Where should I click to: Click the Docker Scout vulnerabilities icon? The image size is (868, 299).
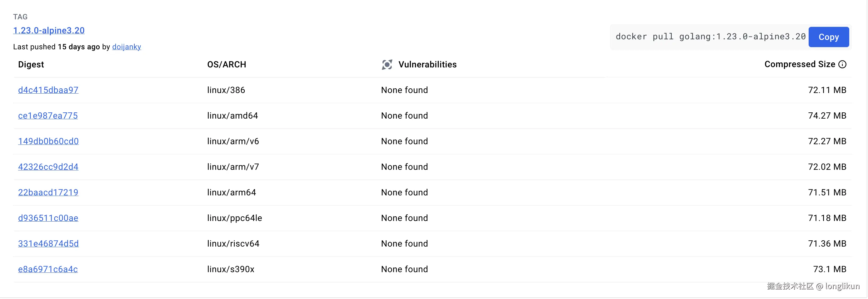(x=387, y=64)
